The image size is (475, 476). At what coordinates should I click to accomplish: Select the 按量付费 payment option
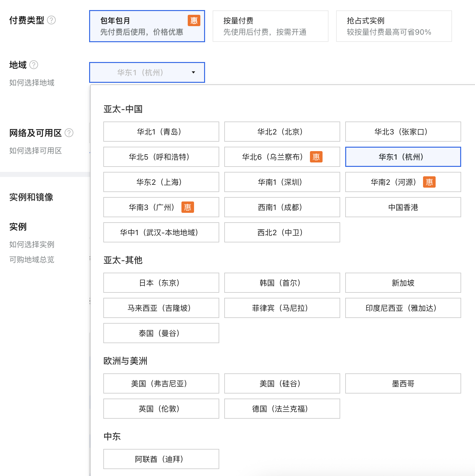270,26
